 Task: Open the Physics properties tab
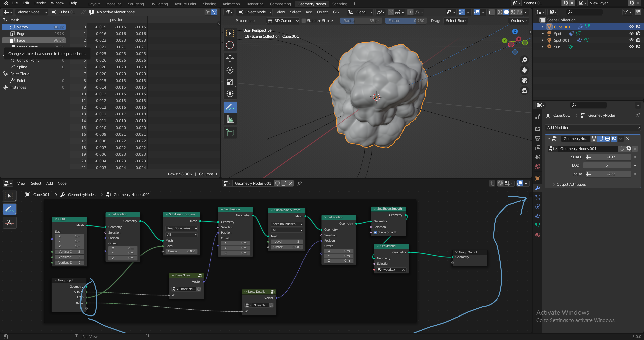pyautogui.click(x=538, y=207)
